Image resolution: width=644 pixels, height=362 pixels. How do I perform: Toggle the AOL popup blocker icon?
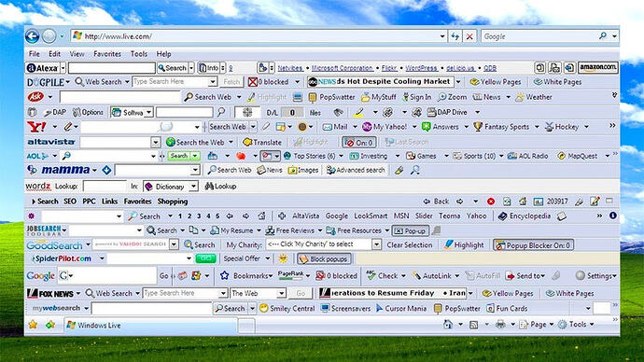[x=267, y=156]
